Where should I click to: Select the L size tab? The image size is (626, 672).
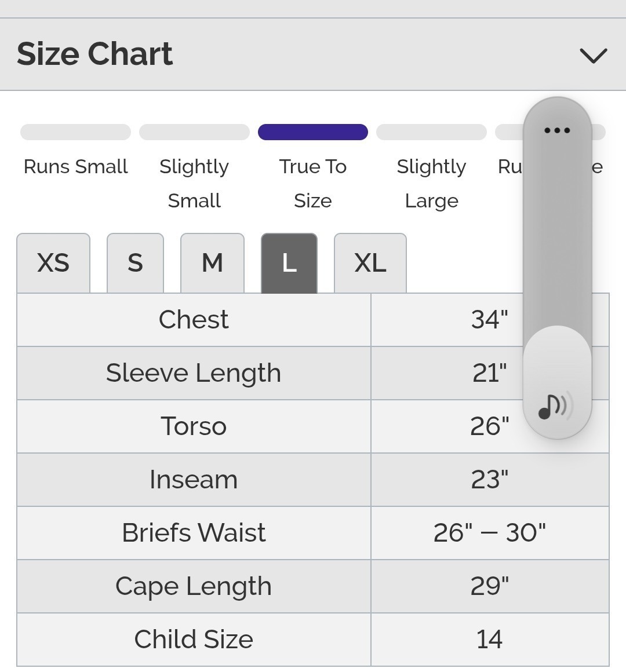(289, 264)
